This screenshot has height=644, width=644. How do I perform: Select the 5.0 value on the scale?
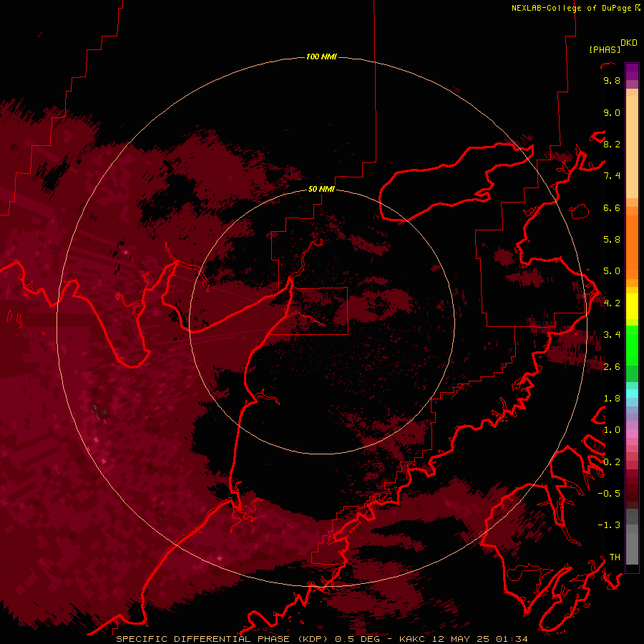[612, 271]
